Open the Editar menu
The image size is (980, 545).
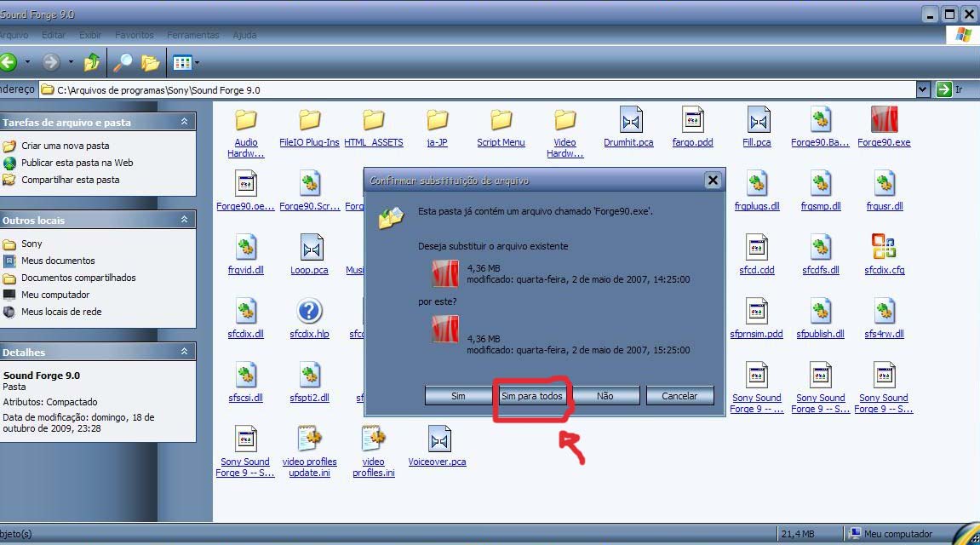click(54, 35)
